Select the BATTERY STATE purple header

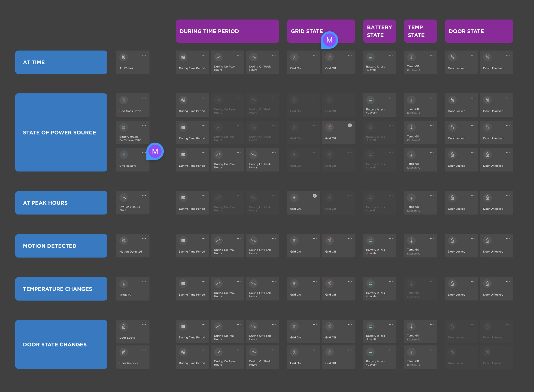(379, 31)
